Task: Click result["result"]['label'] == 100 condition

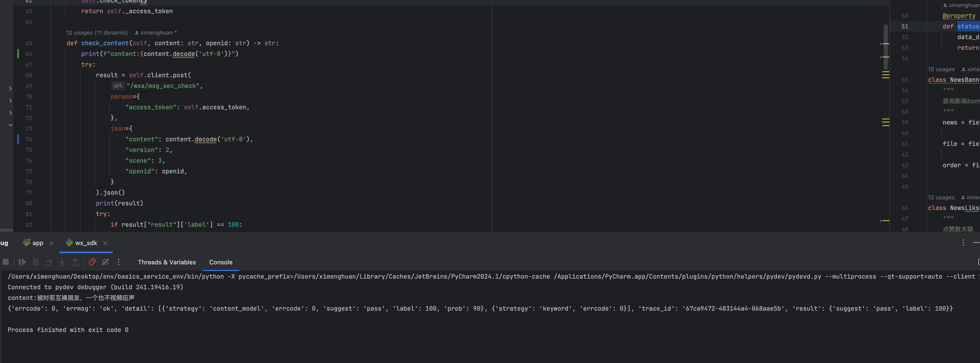Action: point(180,225)
